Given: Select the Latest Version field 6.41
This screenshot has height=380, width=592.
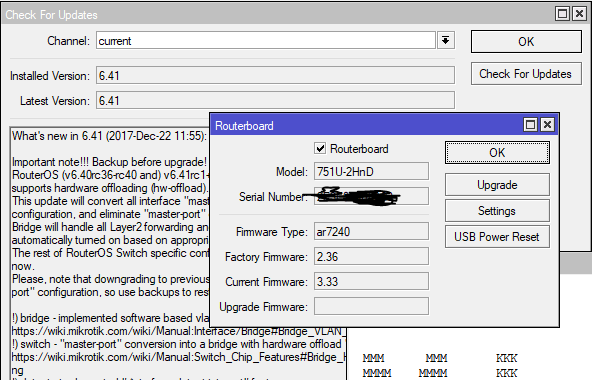Looking at the screenshot, I should pyautogui.click(x=275, y=100).
